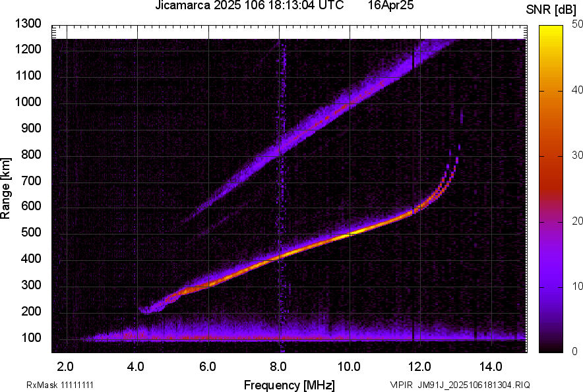Click range tick label '700'
583x392 pixels.
tap(31, 181)
